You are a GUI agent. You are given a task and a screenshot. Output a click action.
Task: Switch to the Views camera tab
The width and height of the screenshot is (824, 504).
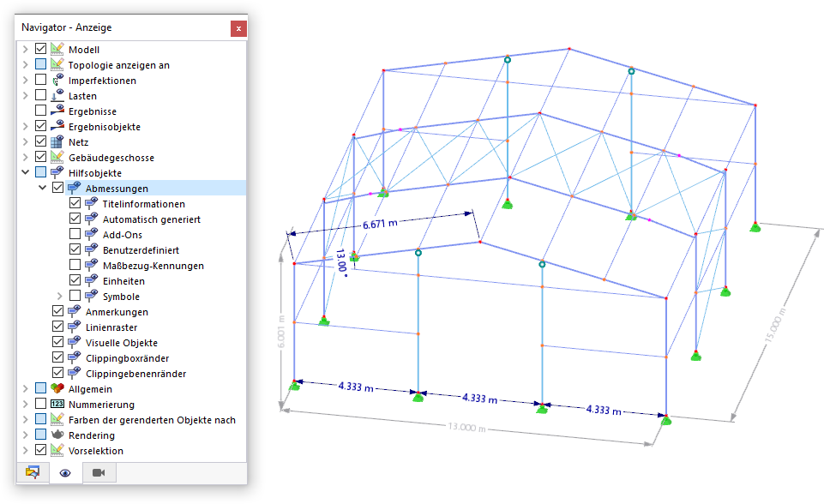(x=99, y=472)
